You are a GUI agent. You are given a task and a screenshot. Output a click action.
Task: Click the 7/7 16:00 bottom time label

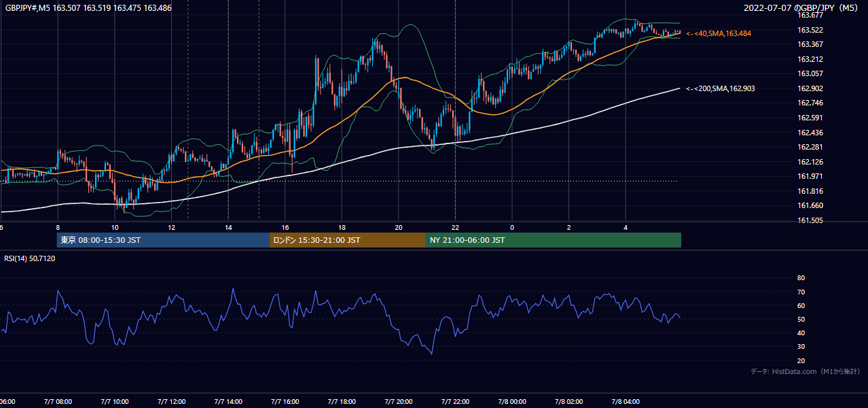coord(285,402)
